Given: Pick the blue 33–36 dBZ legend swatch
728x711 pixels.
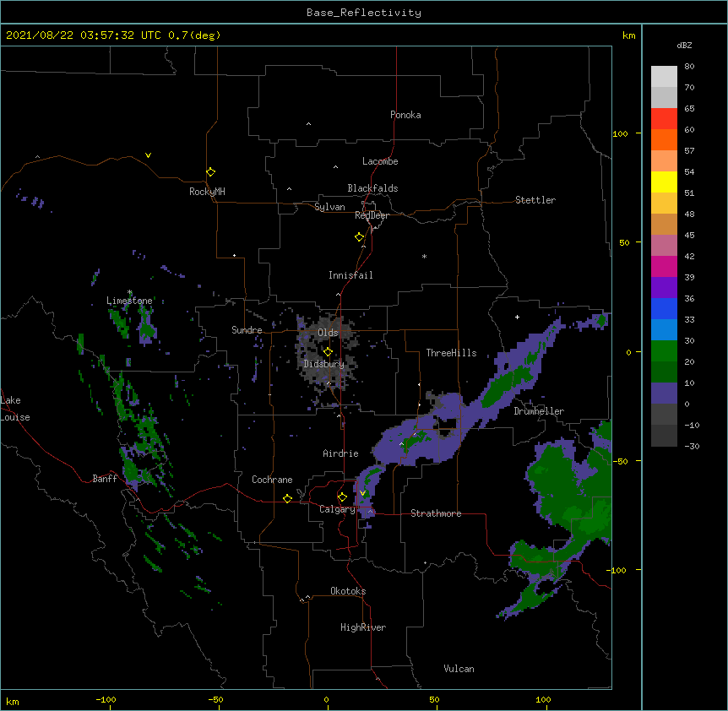Looking at the screenshot, I should tap(664, 308).
